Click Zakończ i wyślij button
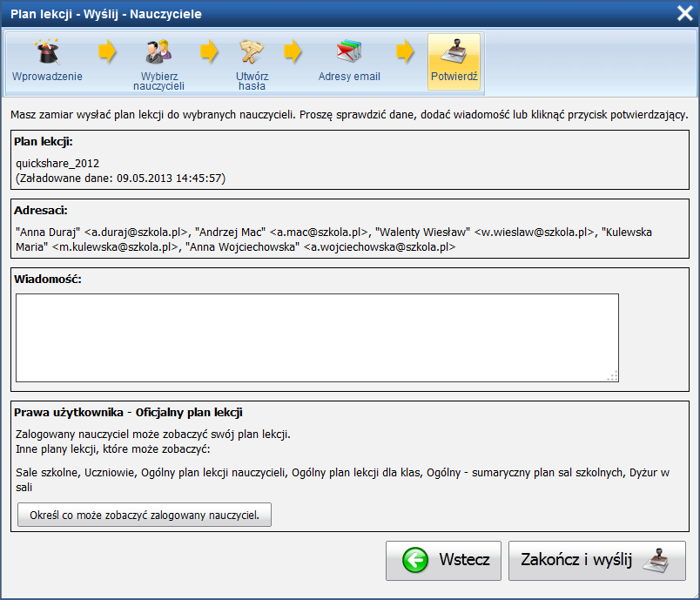The height and width of the screenshot is (600, 700). tap(597, 561)
